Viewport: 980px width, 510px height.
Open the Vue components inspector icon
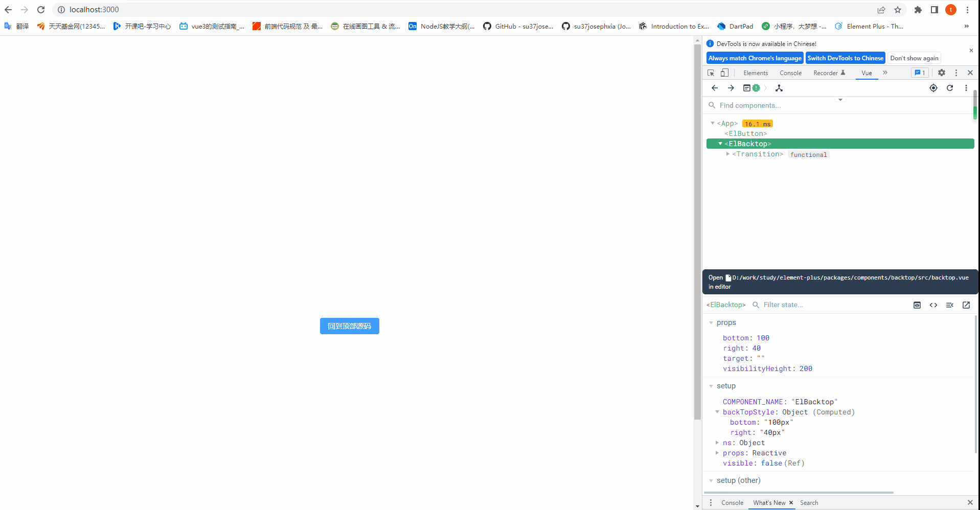[779, 88]
